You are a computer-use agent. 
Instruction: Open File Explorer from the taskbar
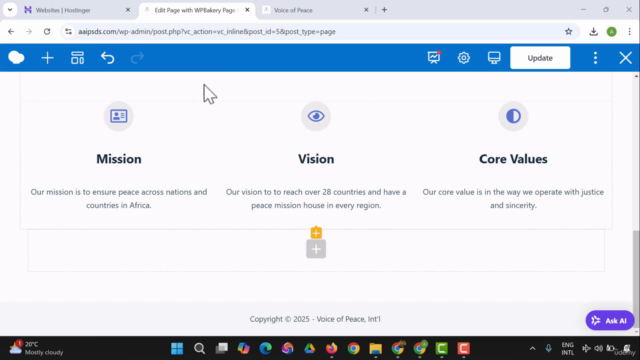[x=376, y=348]
